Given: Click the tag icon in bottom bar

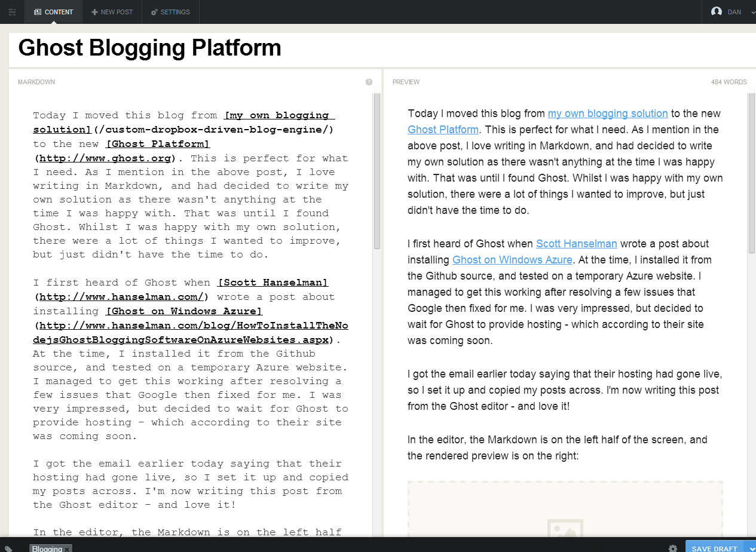Looking at the screenshot, I should tap(9, 548).
